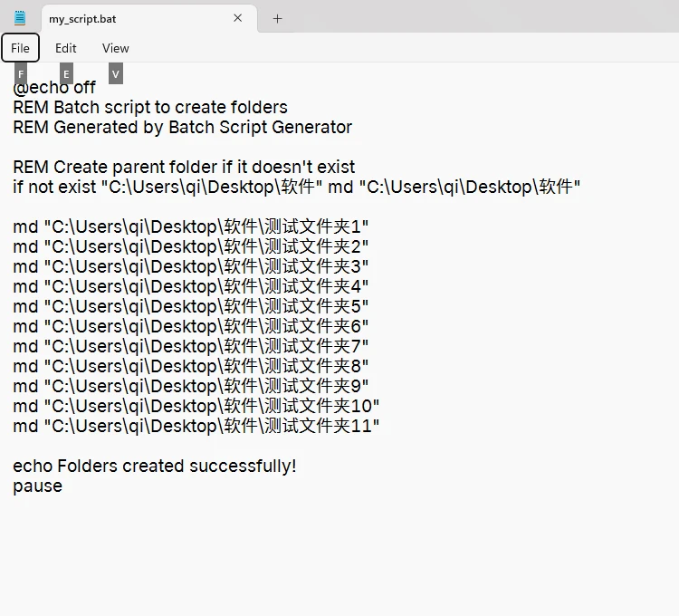
Task: Click the Notepad app icon in title bar
Action: pyautogui.click(x=20, y=18)
